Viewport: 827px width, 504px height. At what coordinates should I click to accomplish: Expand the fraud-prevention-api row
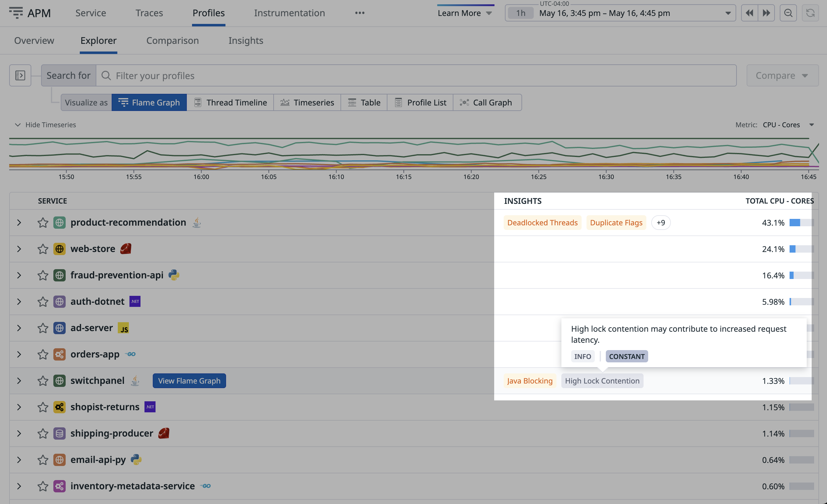click(x=19, y=275)
